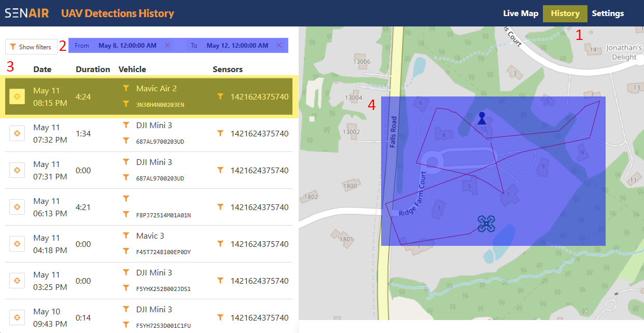Click DJI Mini 3 funnel icon in 07:31 PM row

click(x=126, y=162)
